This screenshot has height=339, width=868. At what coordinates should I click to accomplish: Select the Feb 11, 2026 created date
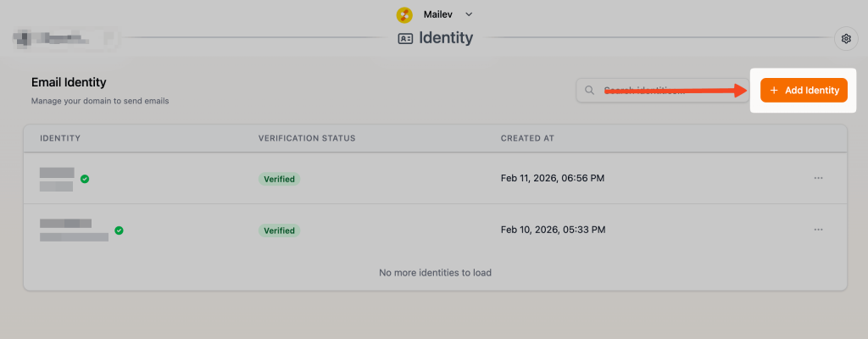point(552,179)
